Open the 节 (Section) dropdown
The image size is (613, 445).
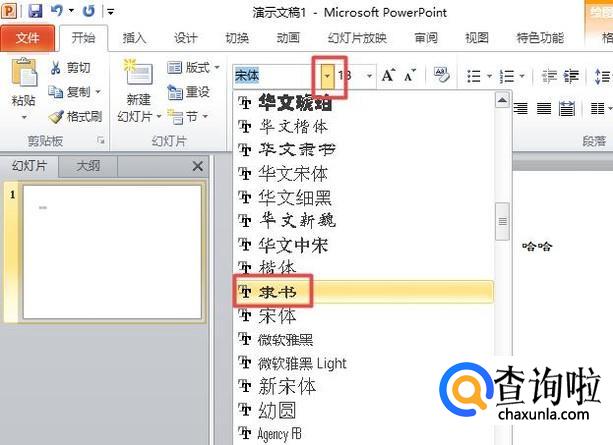point(187,117)
